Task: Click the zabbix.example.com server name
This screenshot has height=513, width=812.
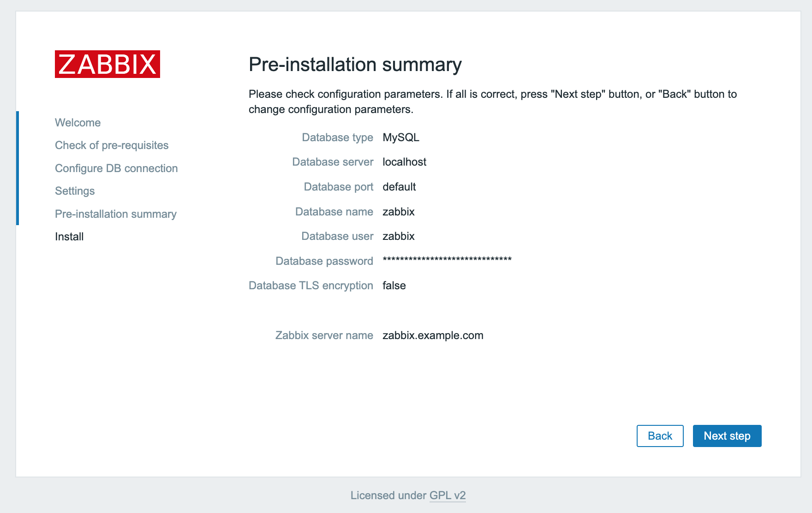Action: coord(433,335)
